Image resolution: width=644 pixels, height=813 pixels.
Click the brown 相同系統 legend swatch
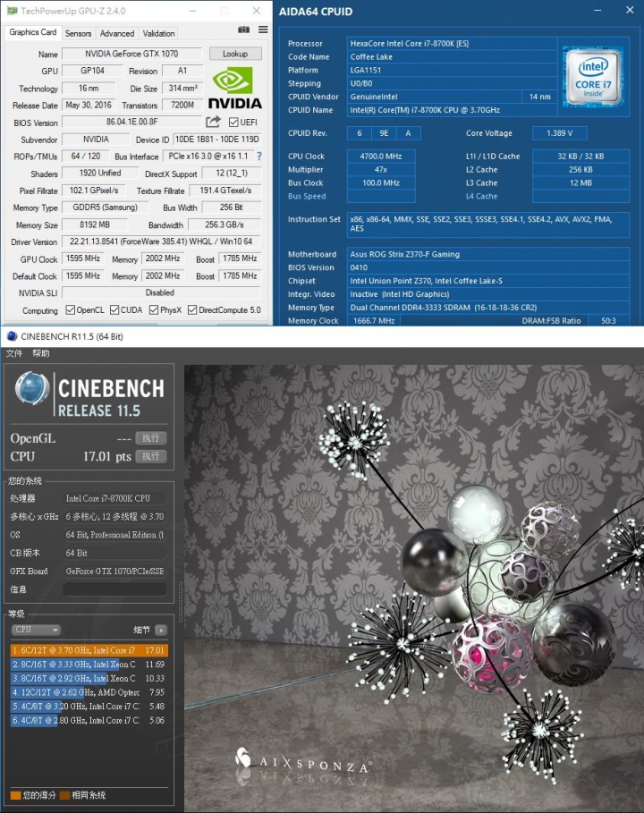tap(64, 795)
